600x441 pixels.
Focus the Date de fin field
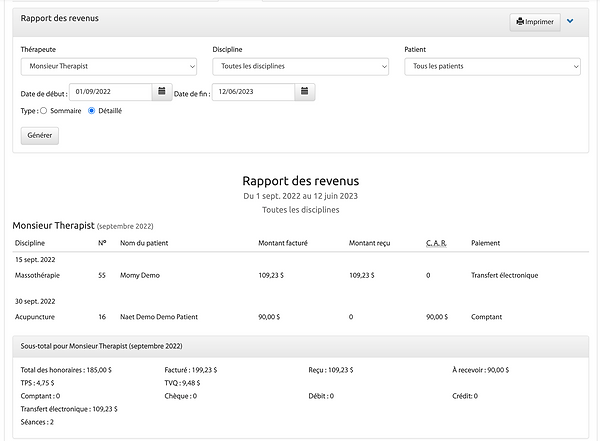(254, 92)
